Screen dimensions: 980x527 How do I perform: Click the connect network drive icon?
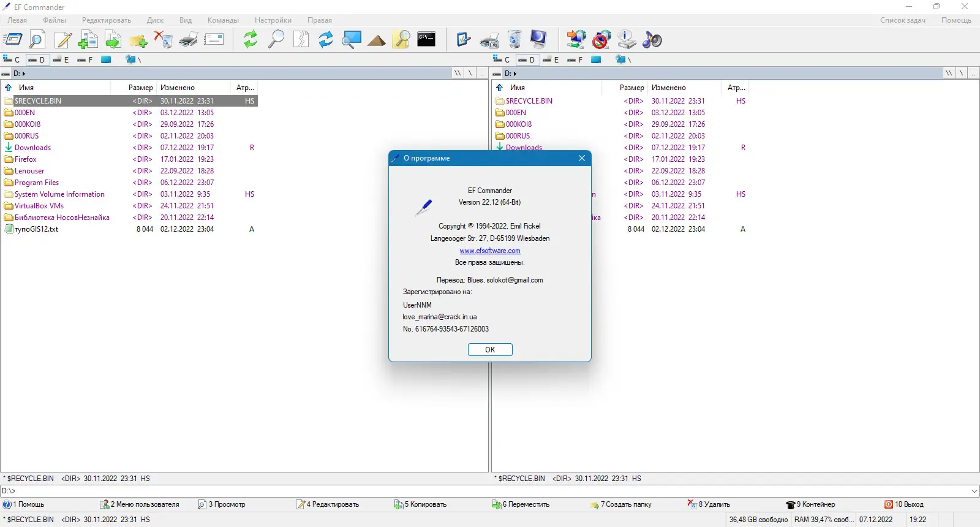coord(576,40)
